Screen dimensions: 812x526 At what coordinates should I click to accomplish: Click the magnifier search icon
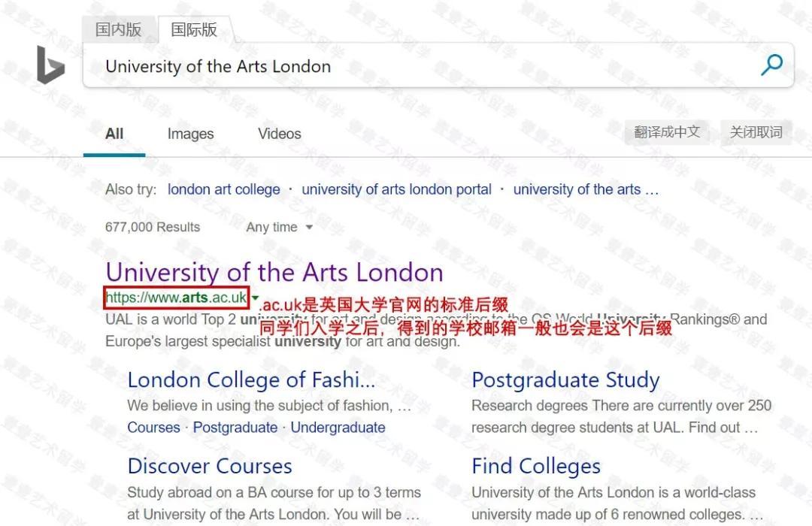tap(771, 65)
